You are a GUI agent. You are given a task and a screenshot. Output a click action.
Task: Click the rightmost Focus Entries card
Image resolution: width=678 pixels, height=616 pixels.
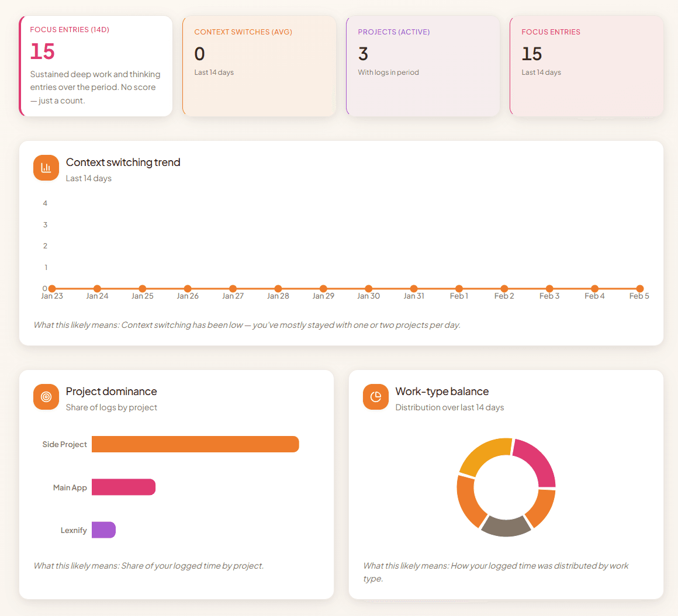tap(586, 65)
